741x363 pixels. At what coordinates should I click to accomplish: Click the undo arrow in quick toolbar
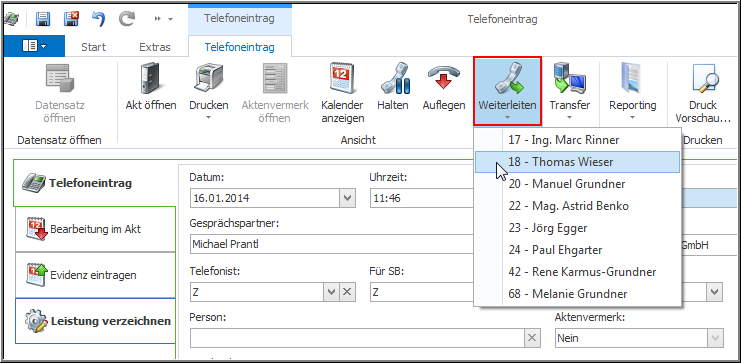click(99, 19)
